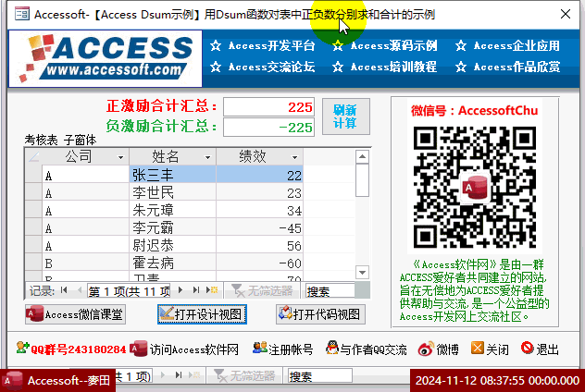The width and height of the screenshot is (585, 392).
Task: Click the 负激励合计汇总 value field
Action: click(x=268, y=128)
